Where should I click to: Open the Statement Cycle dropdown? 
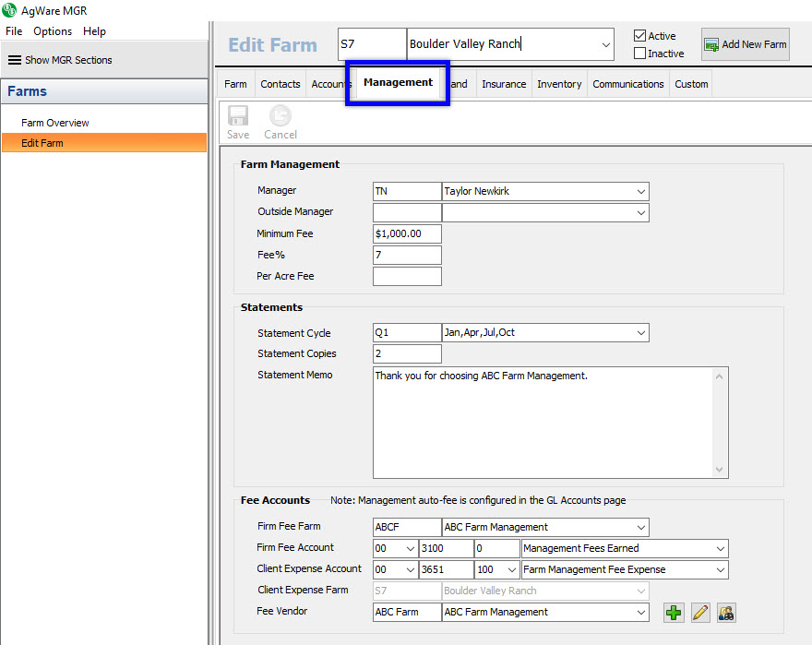tap(641, 333)
